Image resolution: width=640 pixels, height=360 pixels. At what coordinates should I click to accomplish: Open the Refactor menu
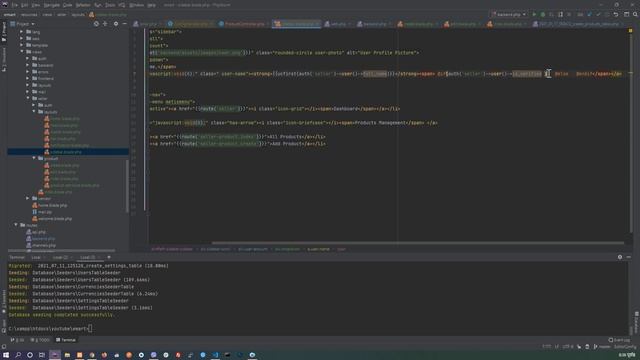(83, 5)
